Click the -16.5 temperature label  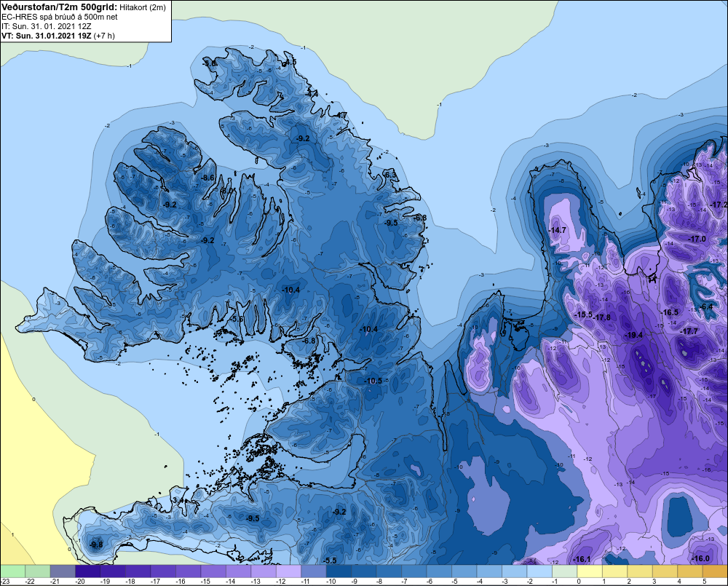[x=670, y=312]
